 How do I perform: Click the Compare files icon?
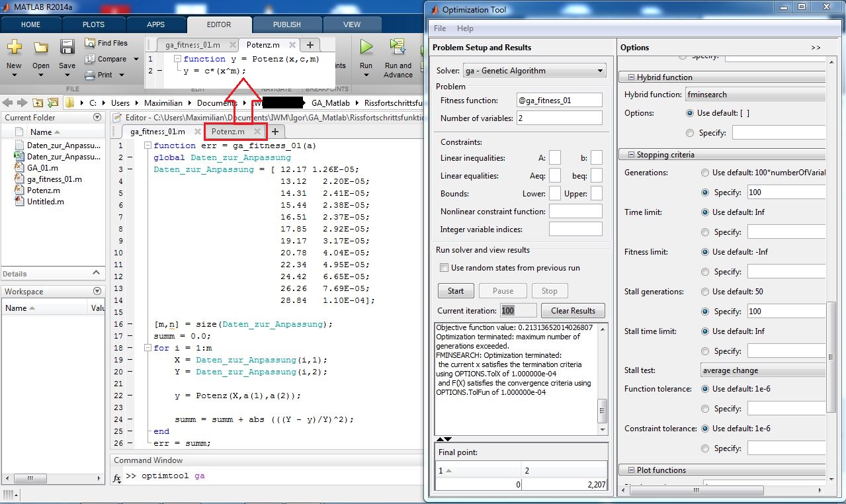91,59
